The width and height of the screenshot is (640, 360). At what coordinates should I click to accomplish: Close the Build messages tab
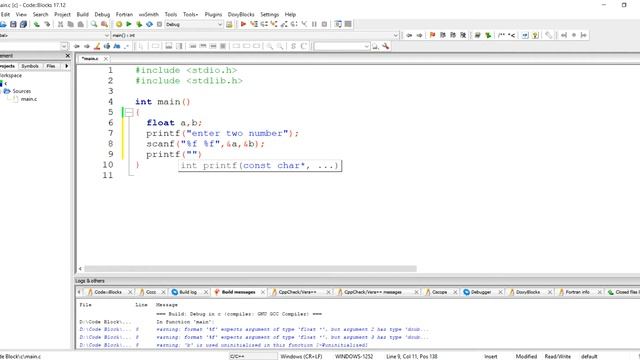pos(263,292)
